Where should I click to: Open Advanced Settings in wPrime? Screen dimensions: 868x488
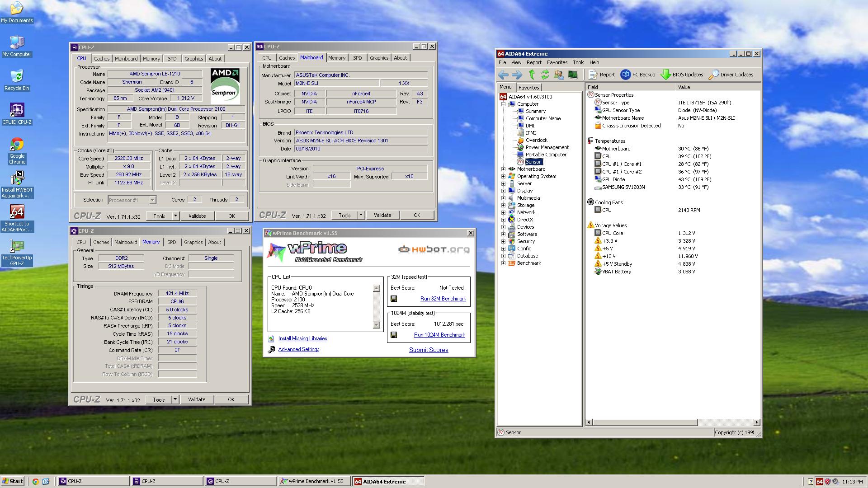coord(299,349)
